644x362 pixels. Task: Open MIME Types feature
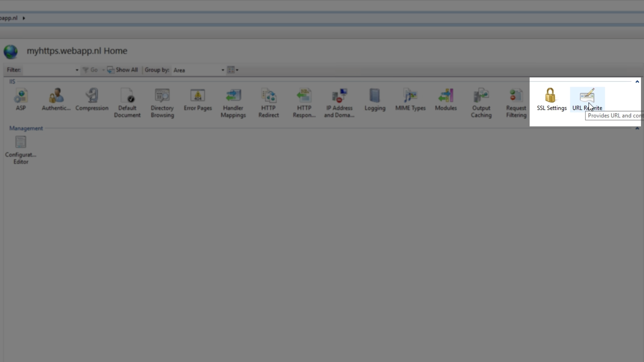410,99
